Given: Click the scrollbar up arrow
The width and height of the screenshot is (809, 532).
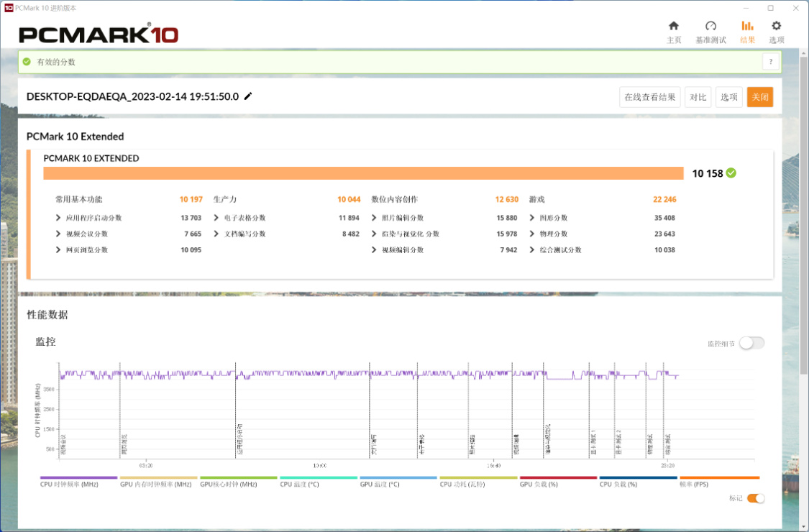Looking at the screenshot, I should click(x=803, y=53).
